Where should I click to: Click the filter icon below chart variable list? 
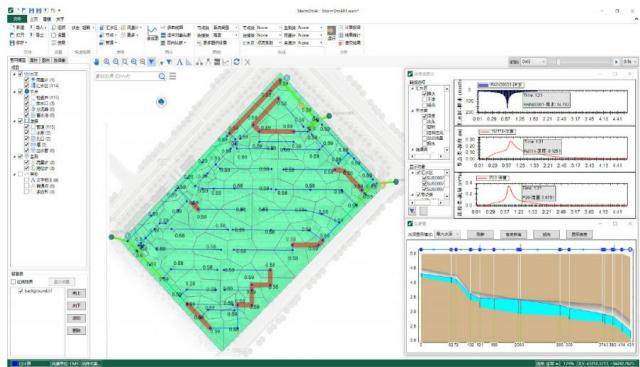coord(412,211)
